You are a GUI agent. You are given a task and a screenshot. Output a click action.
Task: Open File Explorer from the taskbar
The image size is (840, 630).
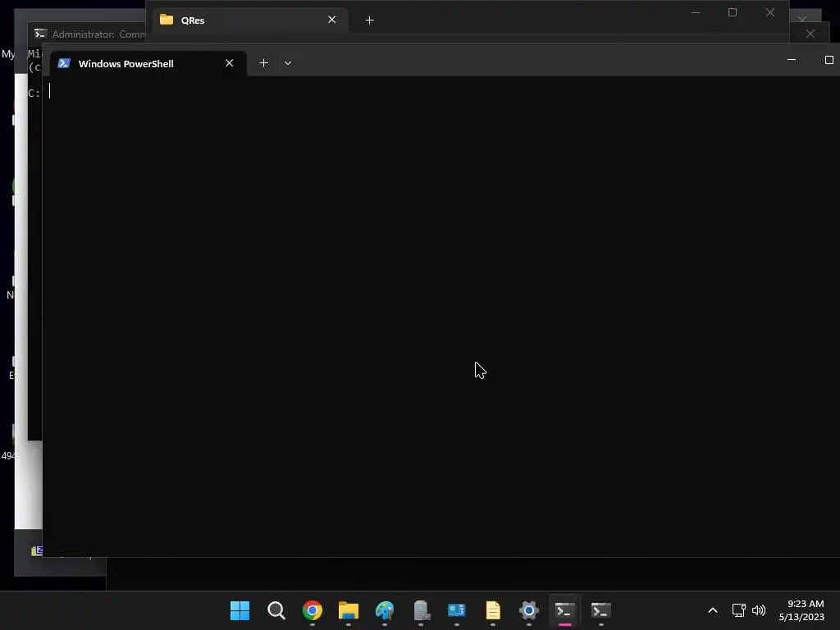coord(348,610)
